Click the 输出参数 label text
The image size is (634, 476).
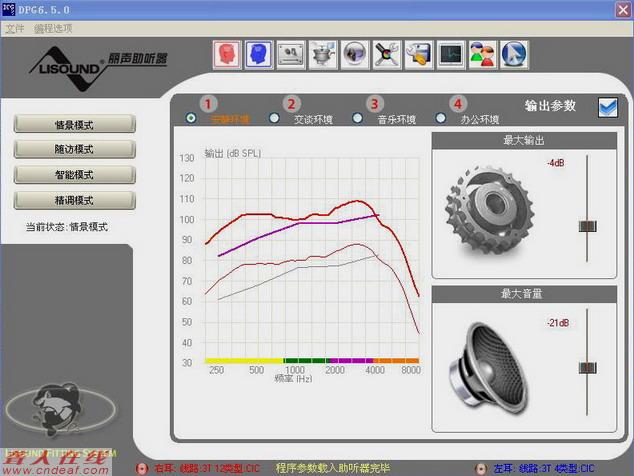550,106
